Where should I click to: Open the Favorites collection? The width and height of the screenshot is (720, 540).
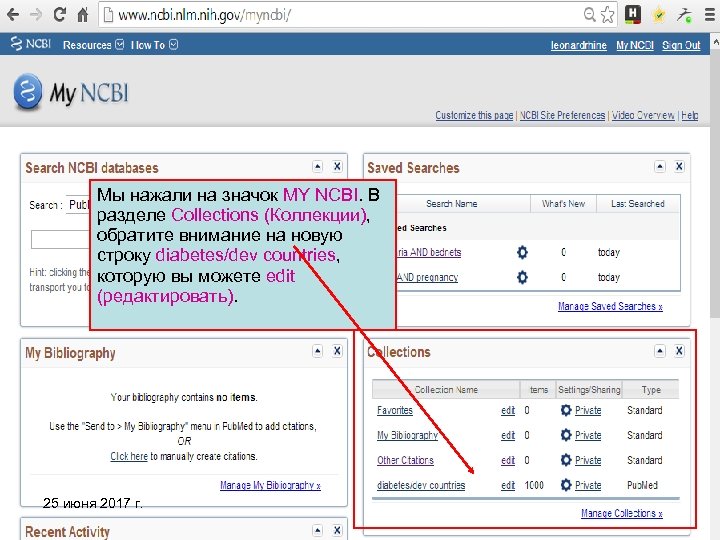[x=394, y=411]
